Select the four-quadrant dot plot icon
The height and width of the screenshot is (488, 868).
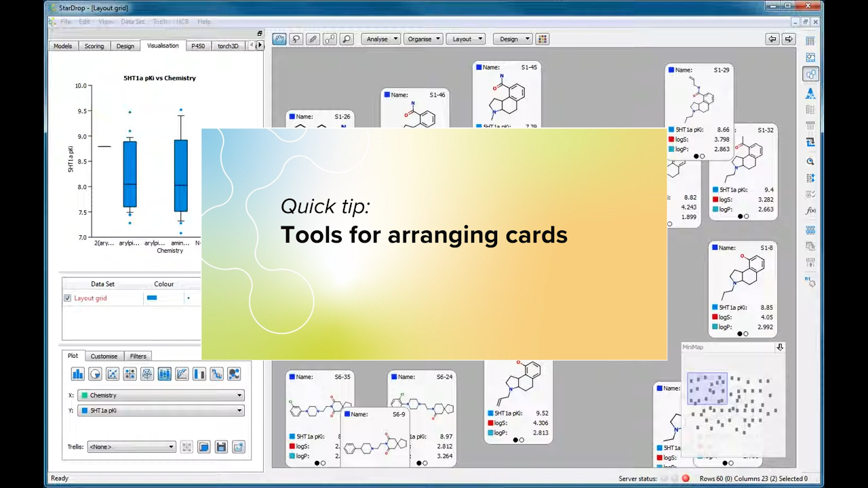point(130,374)
